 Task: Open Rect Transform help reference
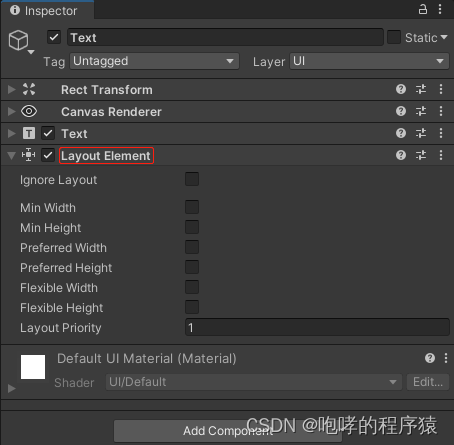point(401,89)
